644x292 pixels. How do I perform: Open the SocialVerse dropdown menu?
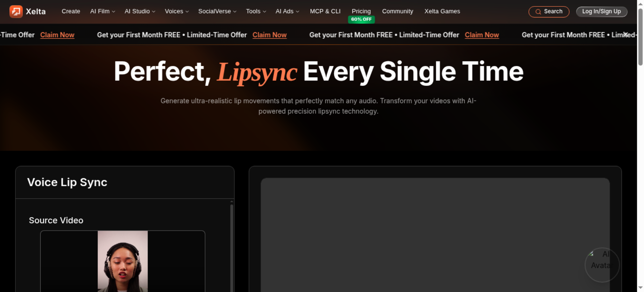coord(217,11)
